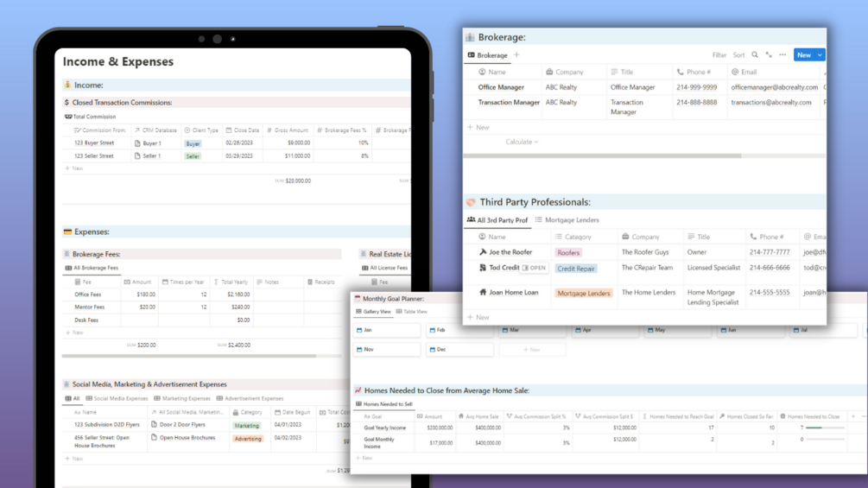Switch to Table View in Monthly Goal Planner
Screen dimensions: 868x488
click(x=412, y=312)
